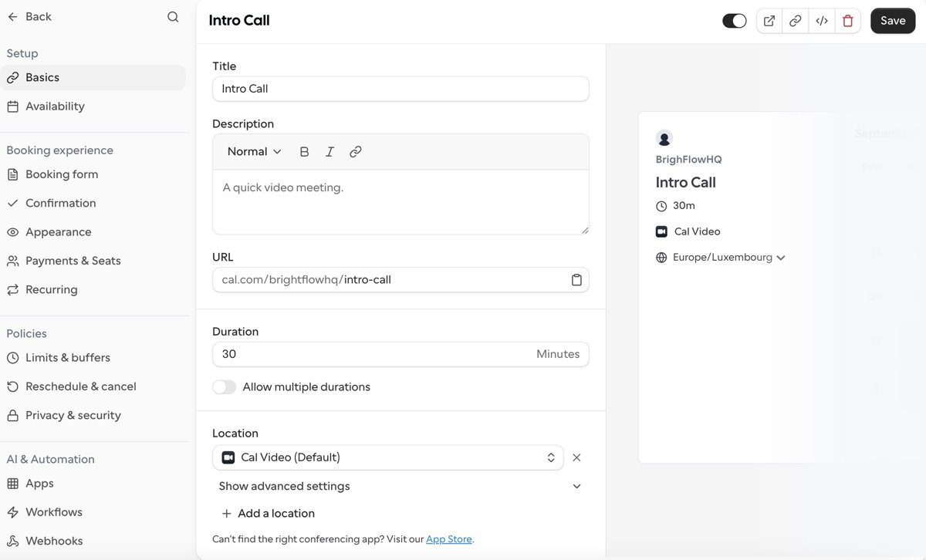Image resolution: width=926 pixels, height=560 pixels.
Task: Copy URL using the clipboard icon
Action: click(x=576, y=280)
